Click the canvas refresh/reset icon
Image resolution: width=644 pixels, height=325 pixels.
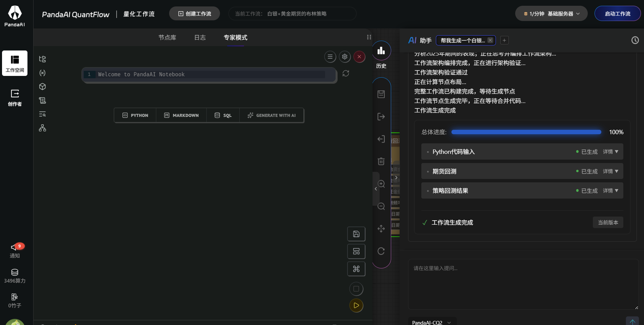[x=381, y=251]
